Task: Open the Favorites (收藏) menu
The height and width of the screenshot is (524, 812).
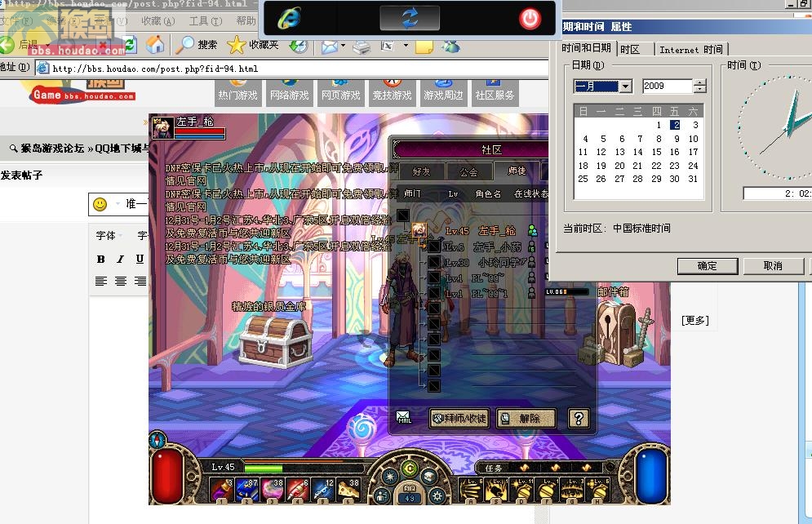Action: [x=158, y=20]
